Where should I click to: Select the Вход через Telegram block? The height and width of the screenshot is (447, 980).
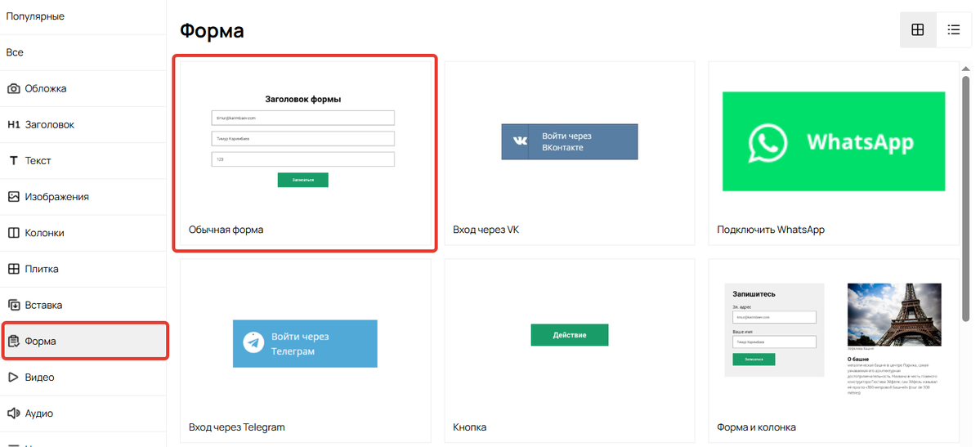pos(305,351)
